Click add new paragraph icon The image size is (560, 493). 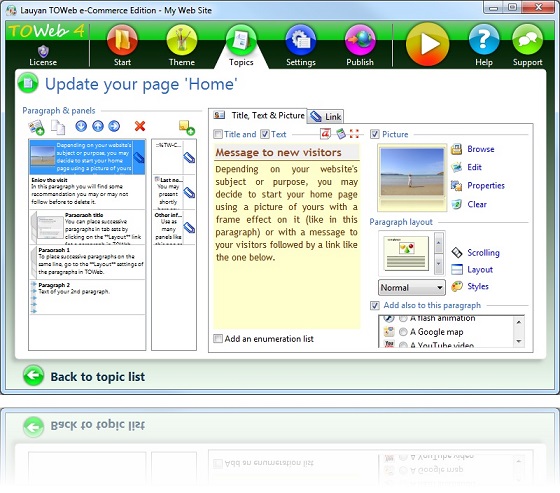point(36,127)
